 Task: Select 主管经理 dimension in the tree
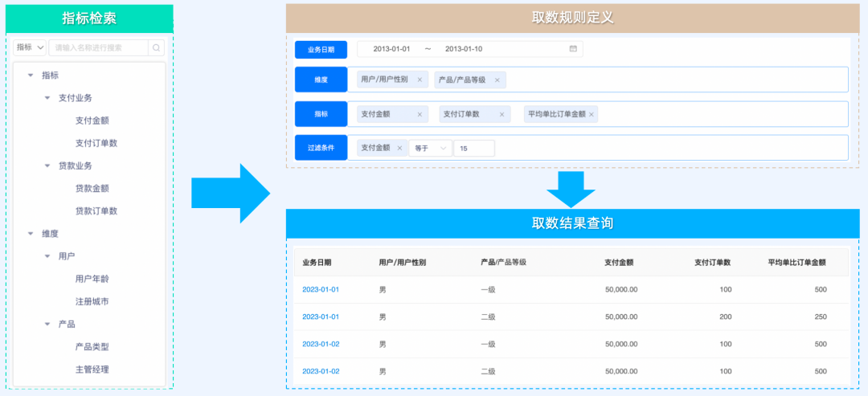[92, 369]
